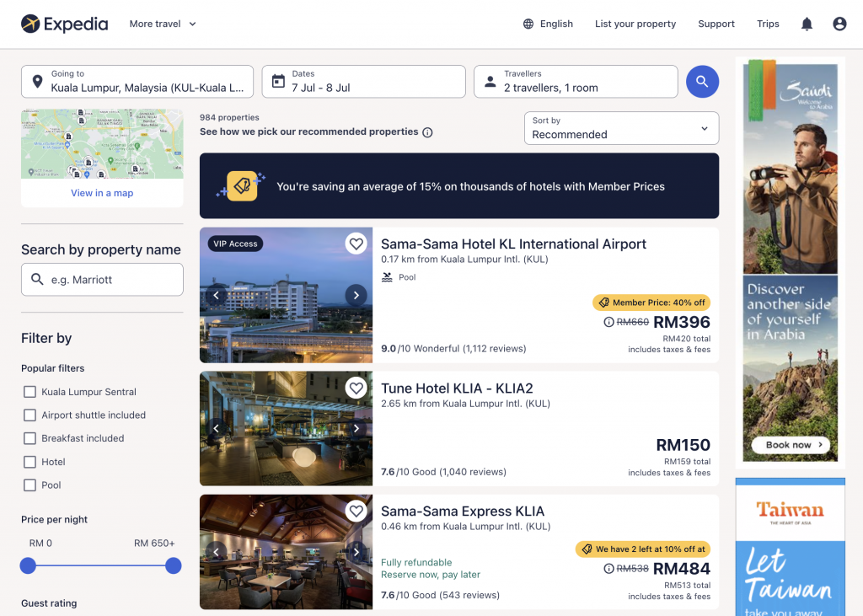Enable Airport shuttle included filter
Viewport: 863px width, 616px height.
[29, 415]
